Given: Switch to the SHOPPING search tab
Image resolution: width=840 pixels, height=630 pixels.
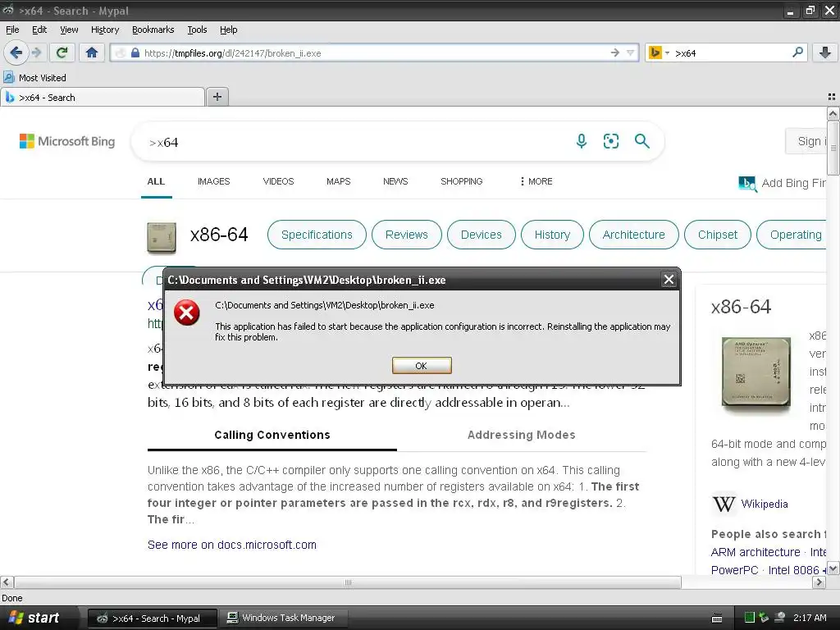Looking at the screenshot, I should click(x=462, y=181).
